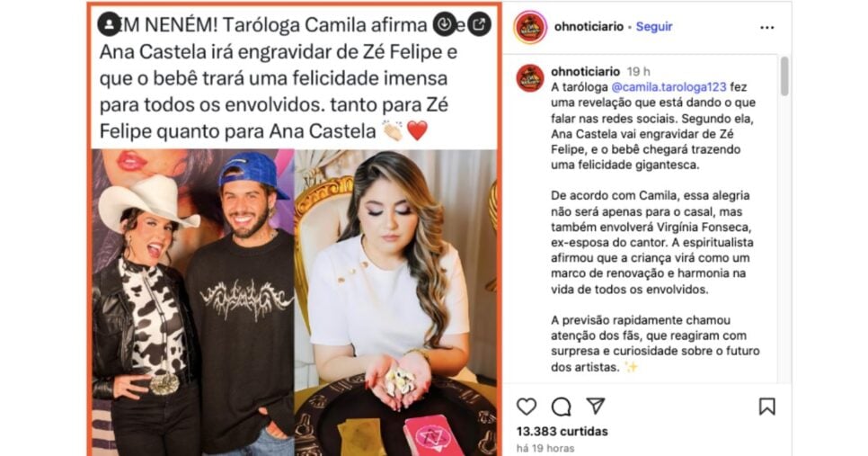Screen dimensions: 868x456
Task: Open the @camila.tarologa123 mention link
Action: coord(669,87)
